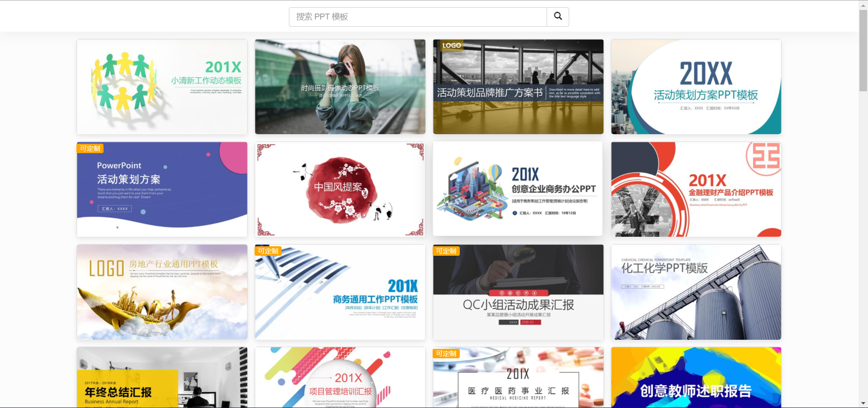The height and width of the screenshot is (408, 868).
Task: Select the 创意企业商务办公PPT template
Action: 517,189
